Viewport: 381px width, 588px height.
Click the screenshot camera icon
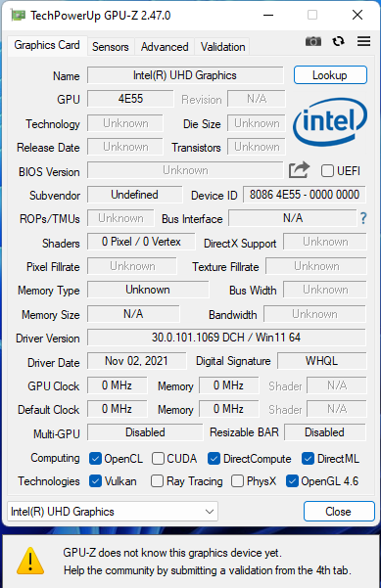tap(313, 41)
